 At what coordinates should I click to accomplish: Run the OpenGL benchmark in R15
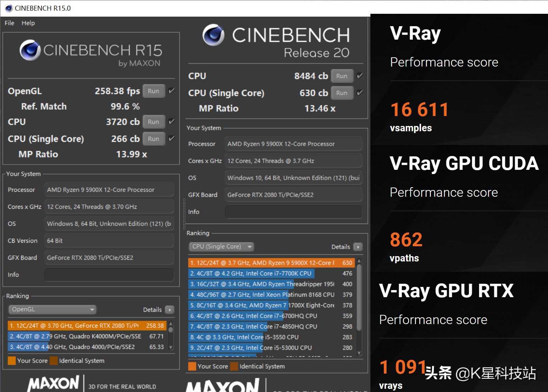(x=154, y=91)
